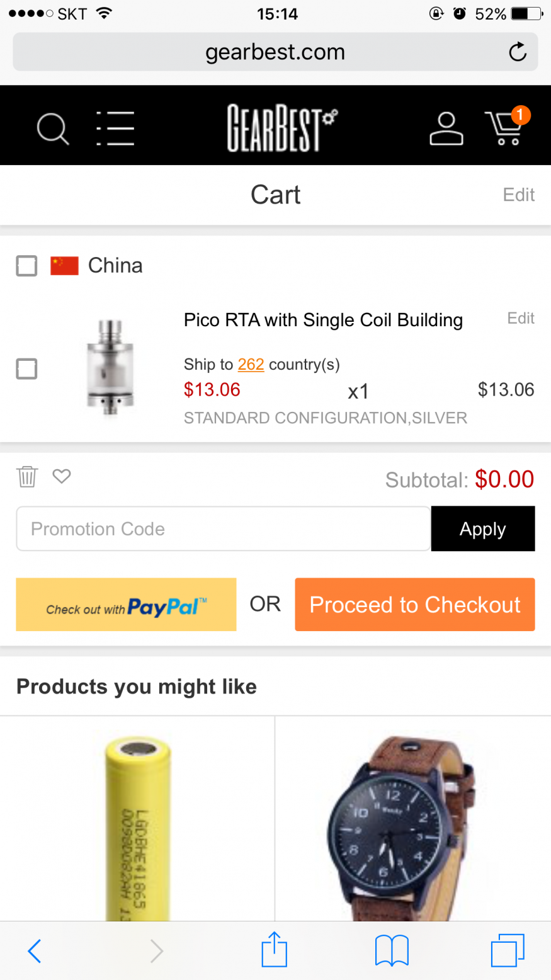Tap the search magnifier icon
The height and width of the screenshot is (980, 551).
pyautogui.click(x=53, y=129)
